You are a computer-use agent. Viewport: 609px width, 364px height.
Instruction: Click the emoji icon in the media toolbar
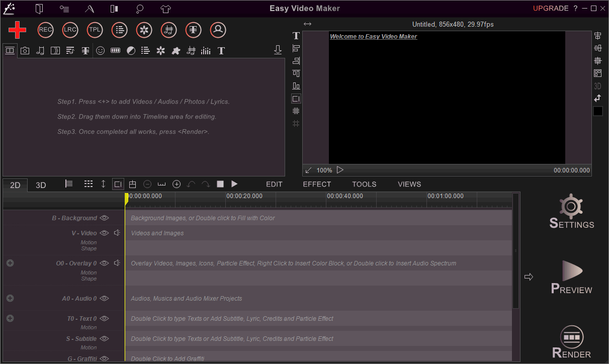tap(100, 50)
